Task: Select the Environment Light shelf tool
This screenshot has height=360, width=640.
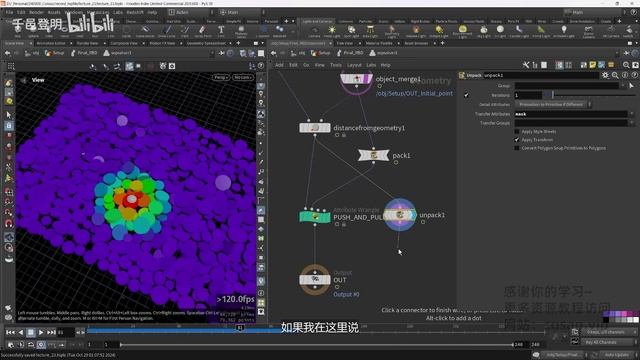Action: click(x=462, y=31)
